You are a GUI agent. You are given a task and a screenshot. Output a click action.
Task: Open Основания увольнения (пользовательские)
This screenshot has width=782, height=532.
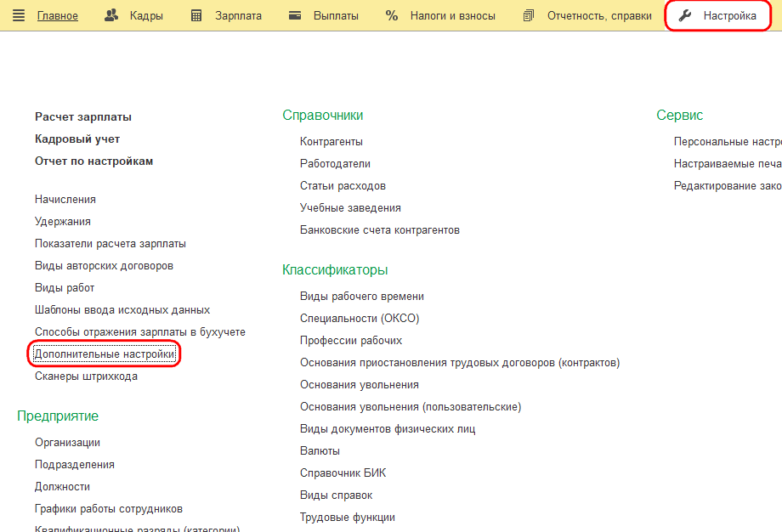pos(411,407)
